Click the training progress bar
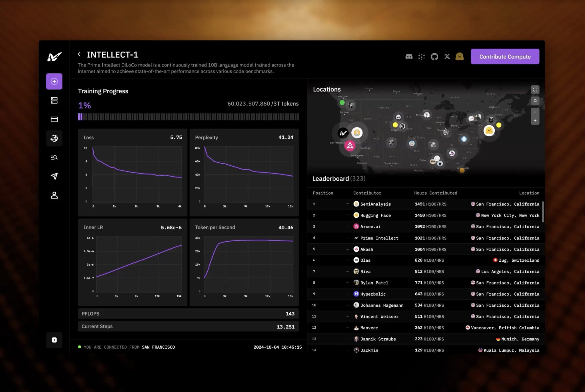Viewport: 585px width, 392px height. tap(189, 117)
